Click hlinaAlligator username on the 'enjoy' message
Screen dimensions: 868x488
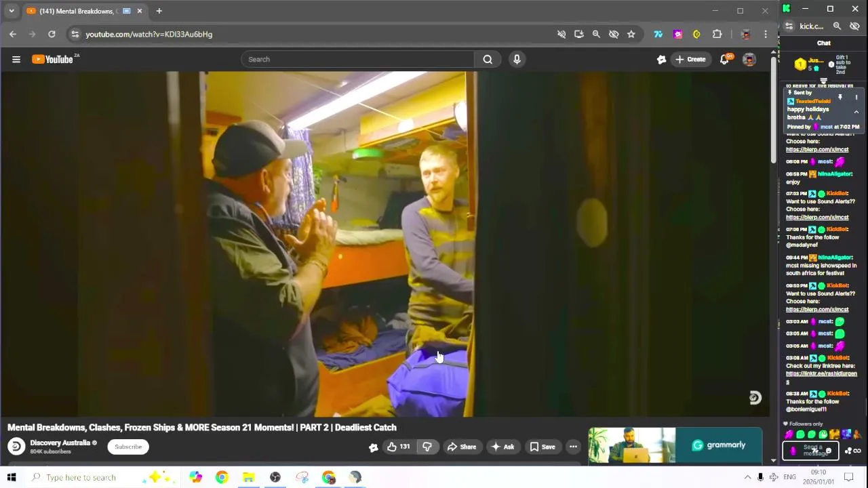pos(834,174)
